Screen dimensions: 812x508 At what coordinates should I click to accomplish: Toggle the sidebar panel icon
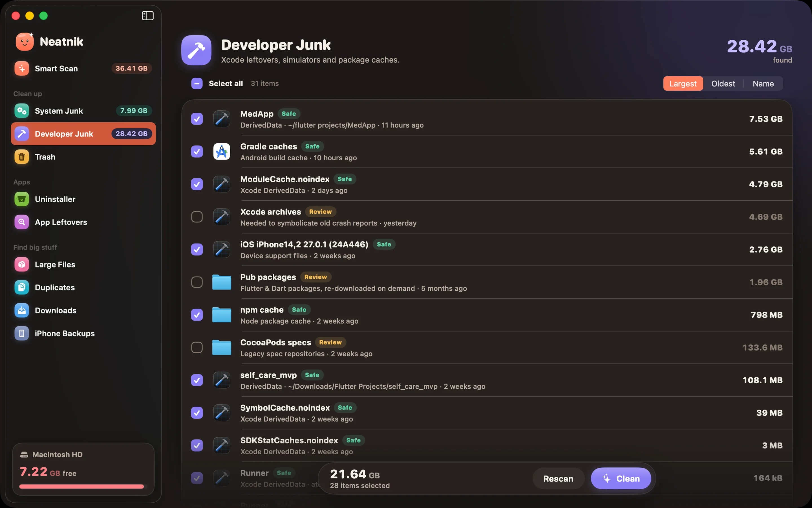tap(148, 16)
